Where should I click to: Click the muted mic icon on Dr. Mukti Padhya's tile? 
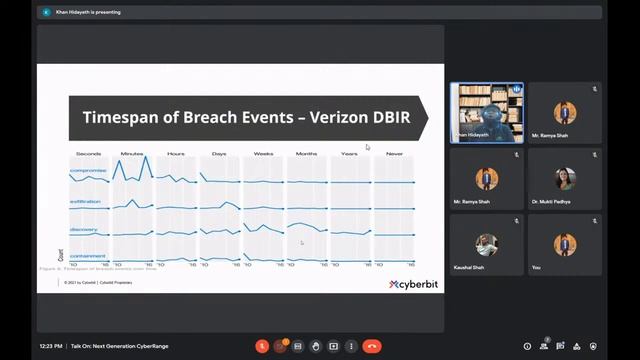point(595,155)
